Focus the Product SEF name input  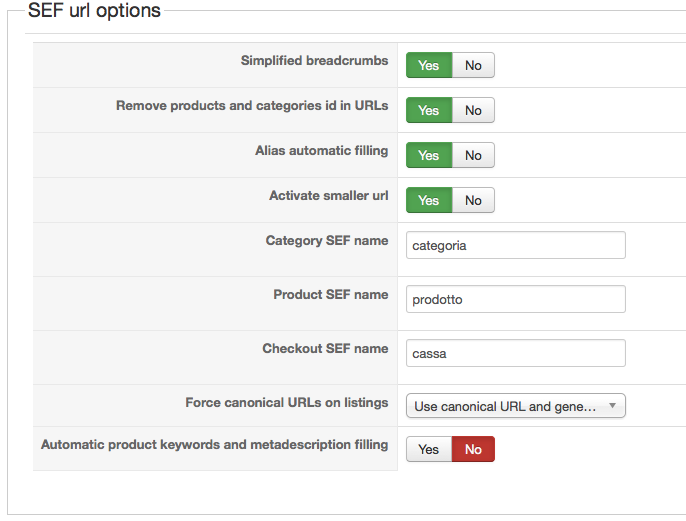515,299
